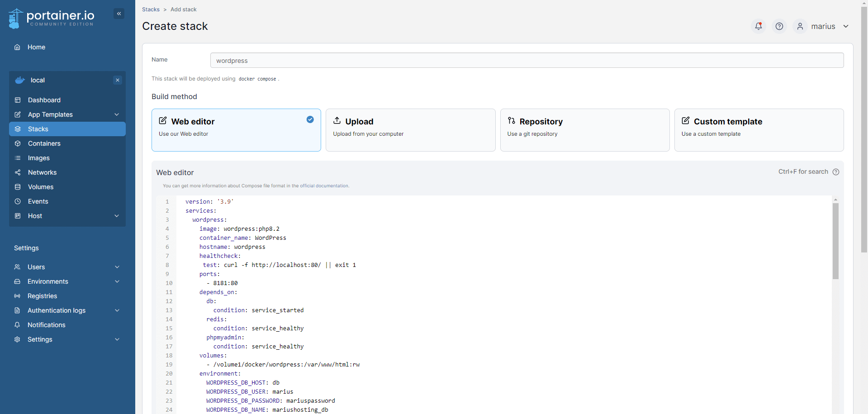Select the Web editor build method
Image resolution: width=868 pixels, height=414 pixels.
[x=236, y=130]
